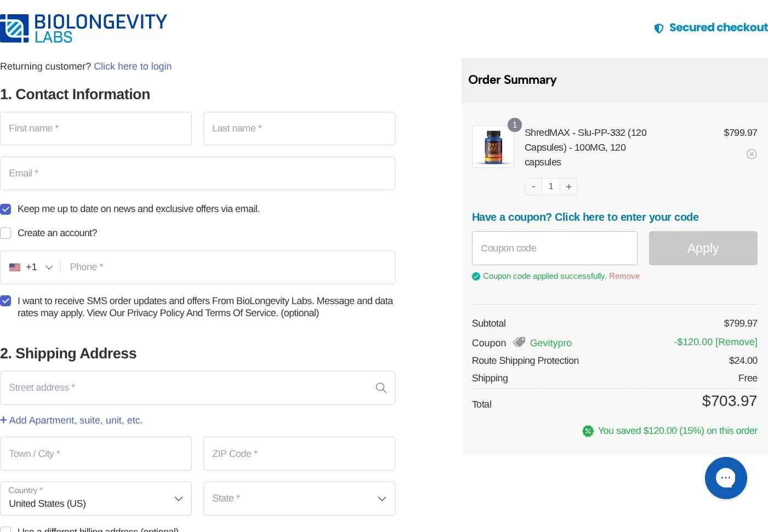Screen dimensions: 768x532
Task: Toggle email news and offers checkbox
Action: [5, 209]
